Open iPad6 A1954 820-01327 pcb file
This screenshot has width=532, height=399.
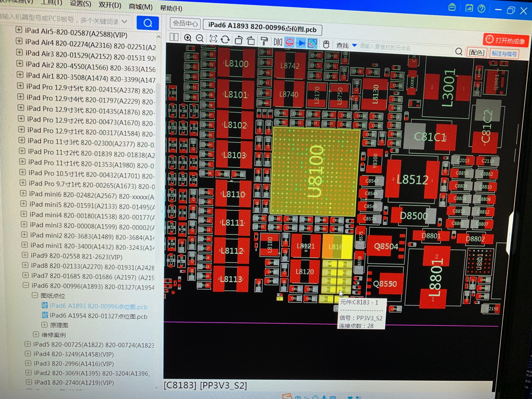coord(98,316)
